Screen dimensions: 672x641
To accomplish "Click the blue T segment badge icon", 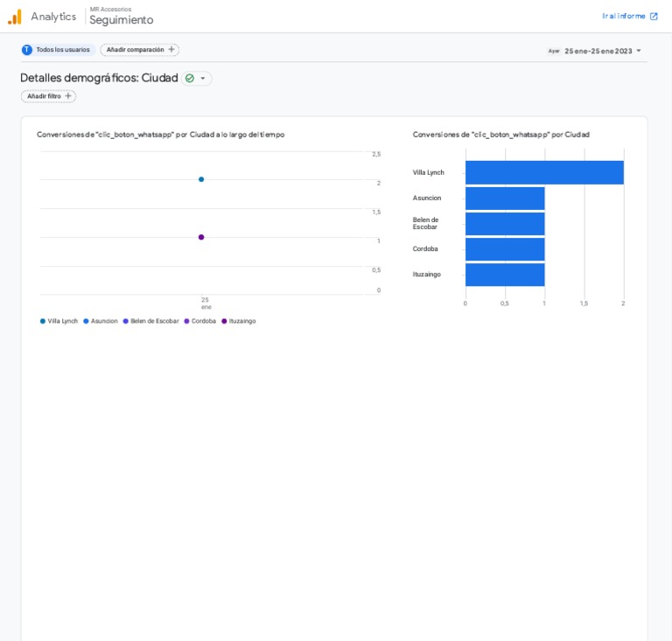I will (27, 50).
